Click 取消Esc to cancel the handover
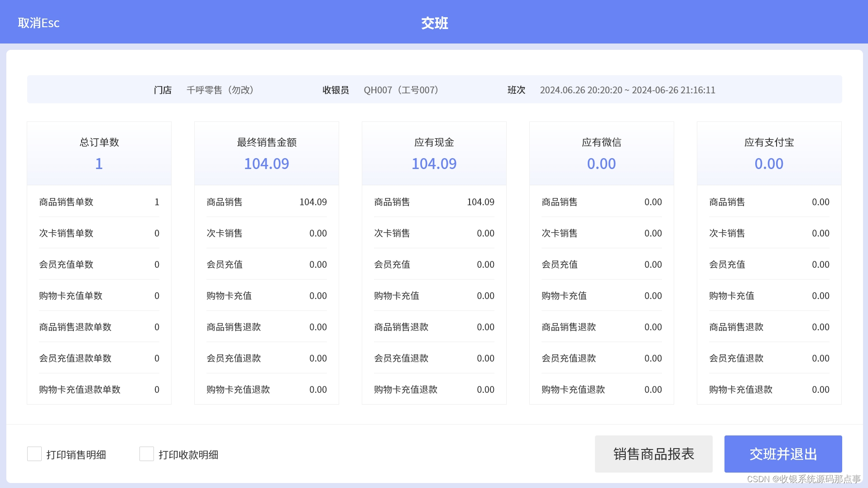 pos(38,23)
